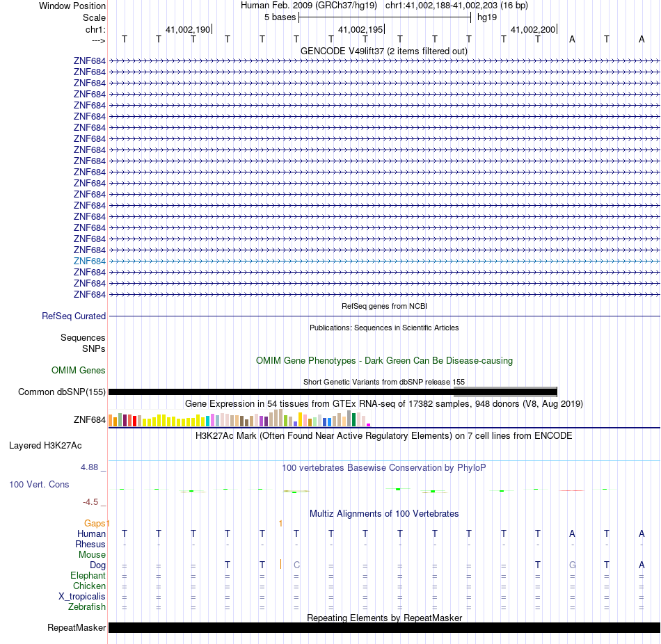Click the 'RefSeq genes from NCBI' title
The image size is (661, 644).
click(x=384, y=307)
